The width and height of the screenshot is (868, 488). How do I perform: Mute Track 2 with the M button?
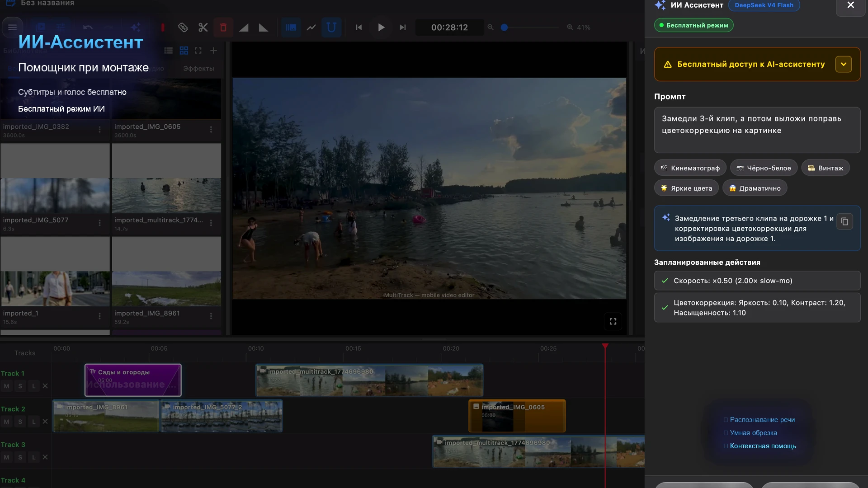[x=6, y=422]
